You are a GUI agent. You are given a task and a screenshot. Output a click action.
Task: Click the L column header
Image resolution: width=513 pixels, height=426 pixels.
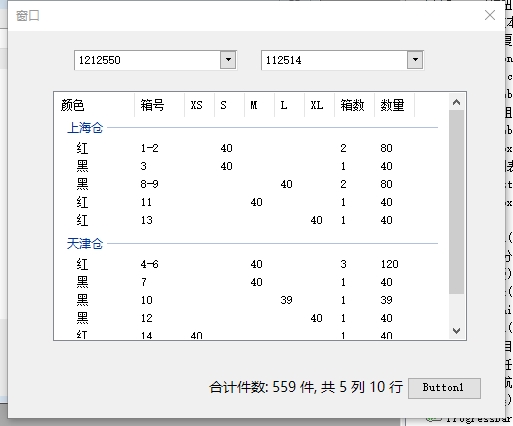click(x=289, y=105)
